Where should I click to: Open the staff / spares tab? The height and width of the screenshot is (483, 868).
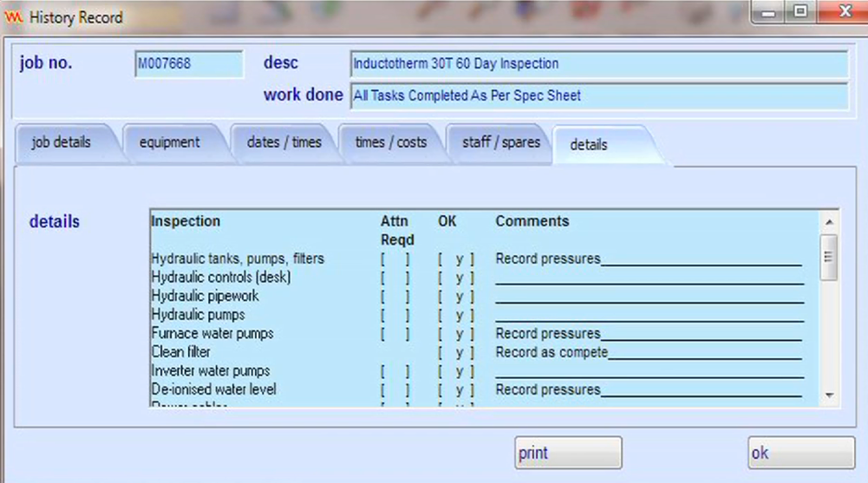tap(501, 143)
